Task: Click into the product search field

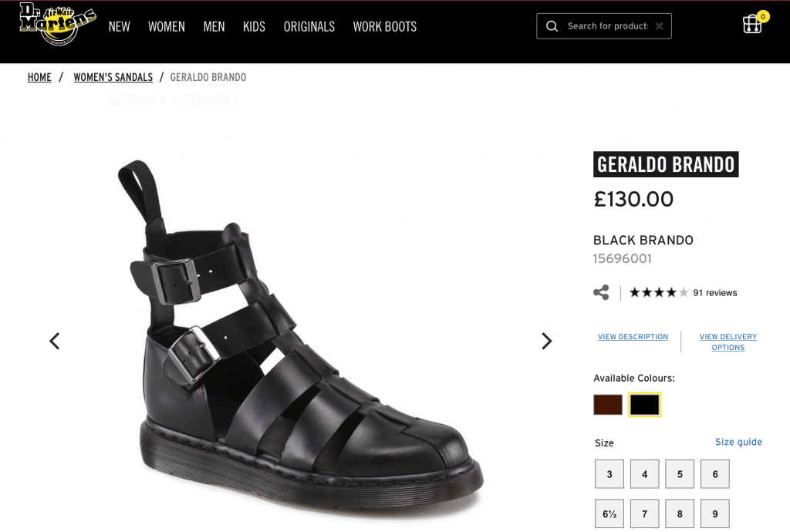Action: coord(607,26)
